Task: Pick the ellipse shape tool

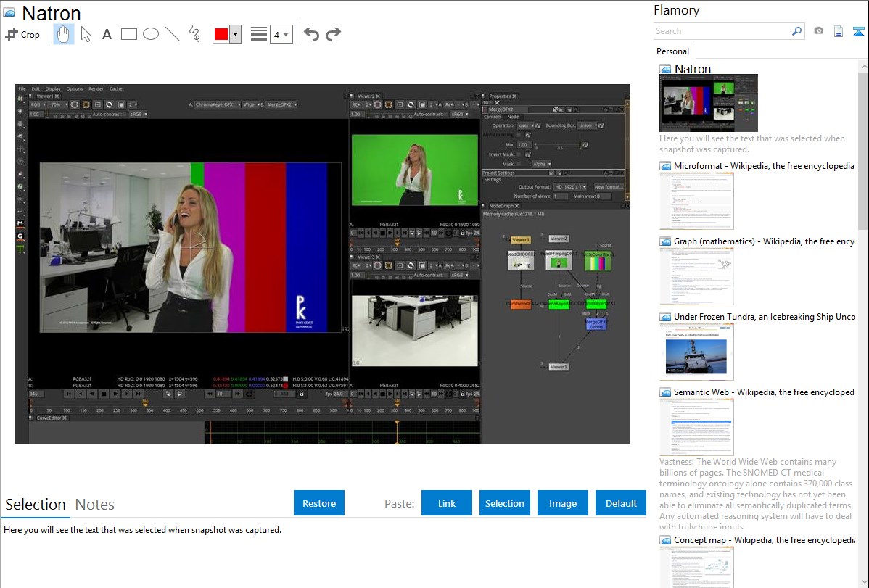Action: click(150, 34)
